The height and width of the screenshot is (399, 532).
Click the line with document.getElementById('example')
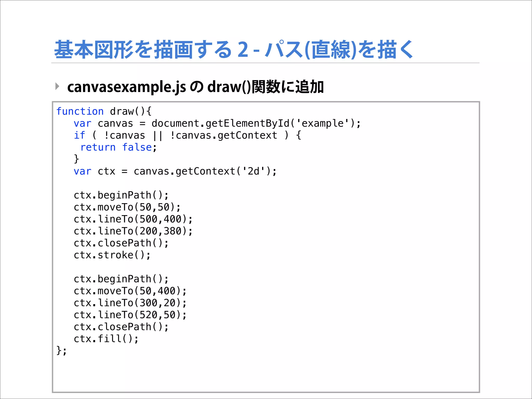click(x=217, y=123)
